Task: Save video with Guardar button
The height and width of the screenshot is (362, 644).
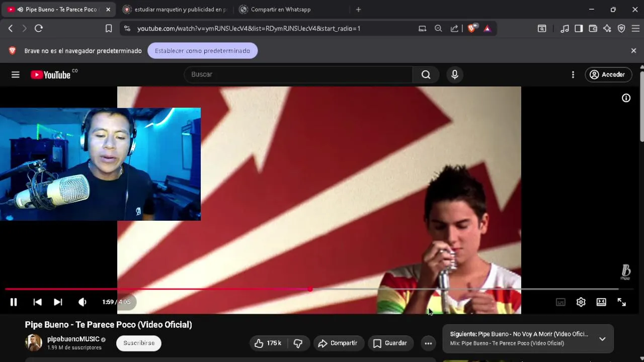Action: tap(390, 343)
